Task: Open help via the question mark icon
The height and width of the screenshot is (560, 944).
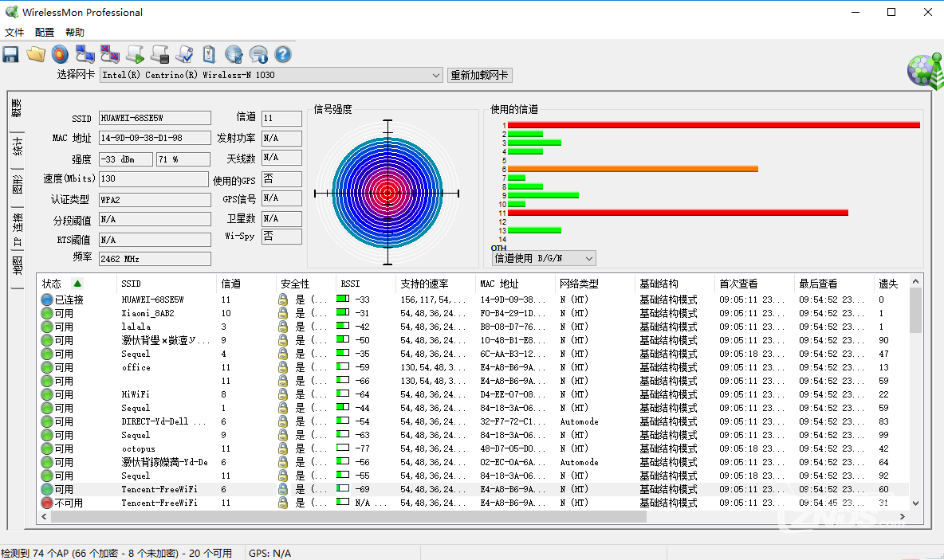Action: click(283, 55)
